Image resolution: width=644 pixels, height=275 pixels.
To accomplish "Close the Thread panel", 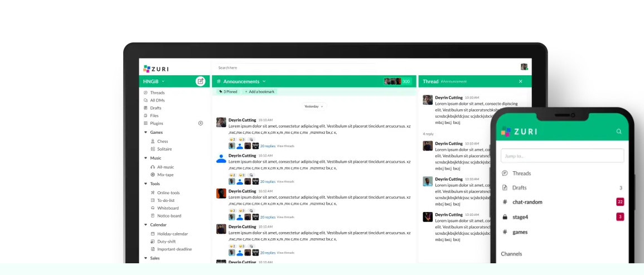I will coord(520,81).
